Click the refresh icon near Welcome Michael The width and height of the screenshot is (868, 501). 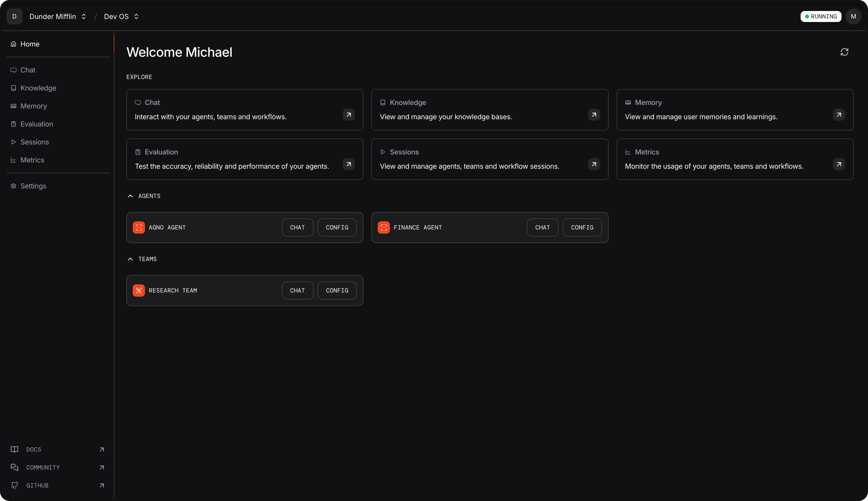[844, 52]
